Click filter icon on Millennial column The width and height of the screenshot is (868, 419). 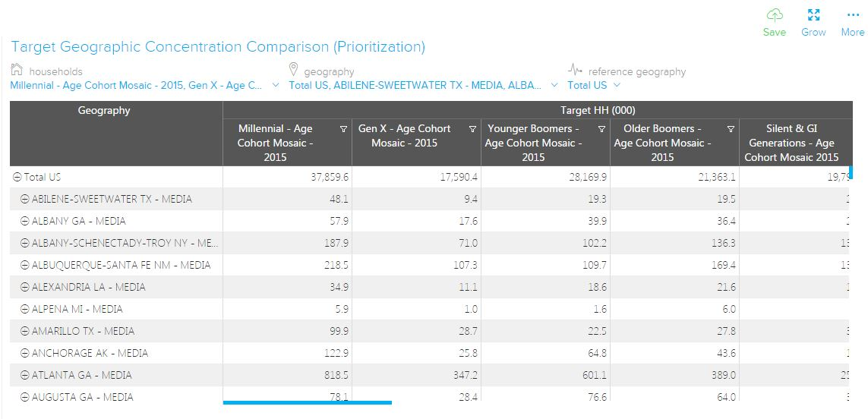(x=343, y=129)
